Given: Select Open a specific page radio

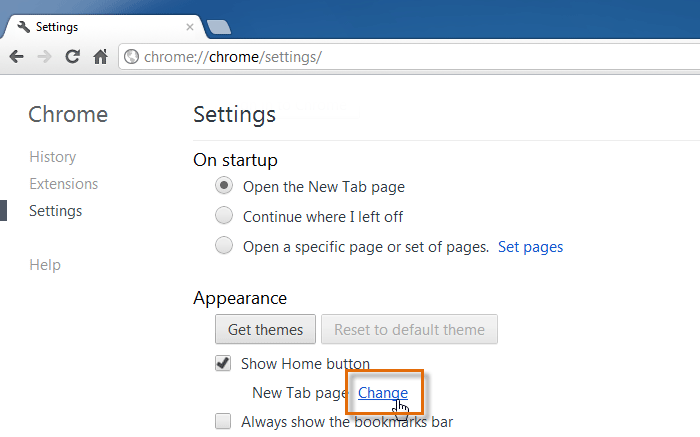Looking at the screenshot, I should point(224,245).
